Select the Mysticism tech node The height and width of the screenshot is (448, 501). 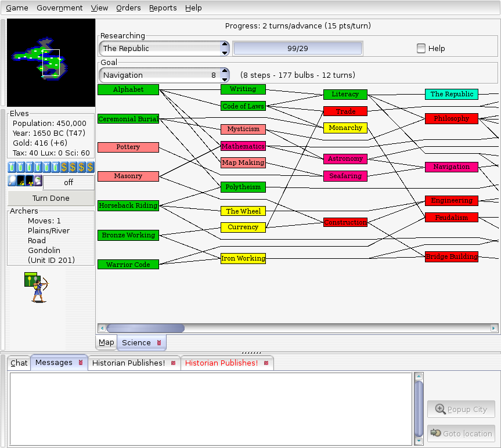243,129
